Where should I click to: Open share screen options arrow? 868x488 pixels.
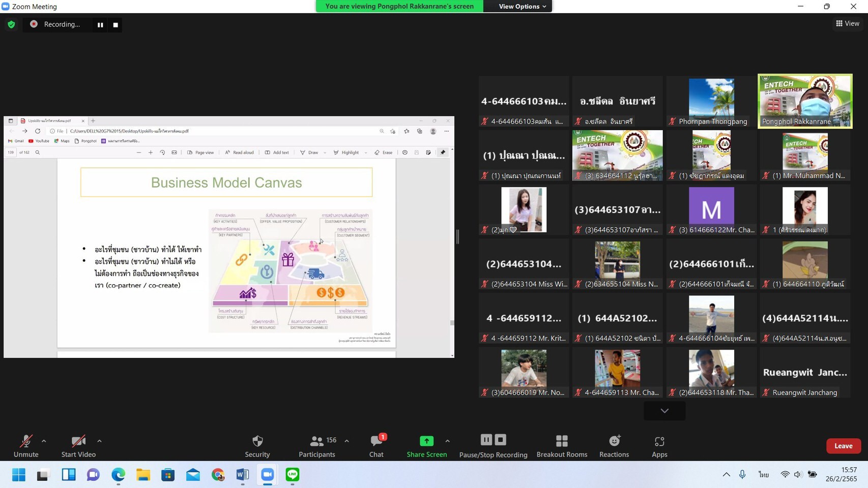coord(447,441)
